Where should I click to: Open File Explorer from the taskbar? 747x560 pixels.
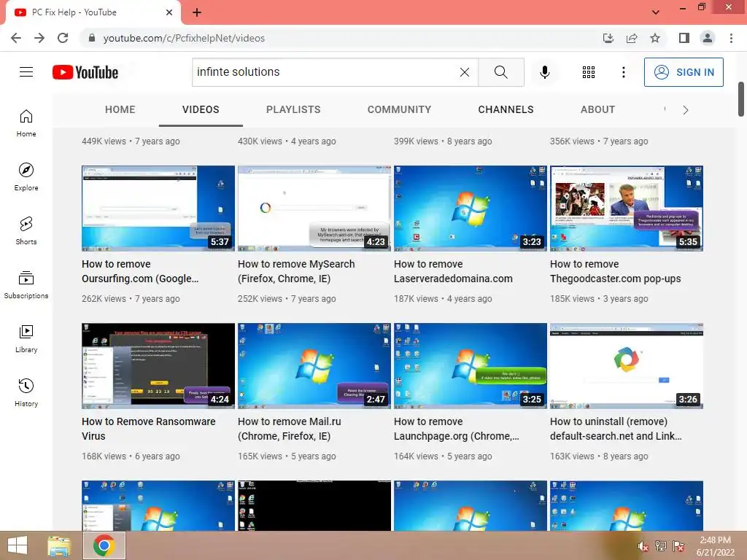(59, 545)
